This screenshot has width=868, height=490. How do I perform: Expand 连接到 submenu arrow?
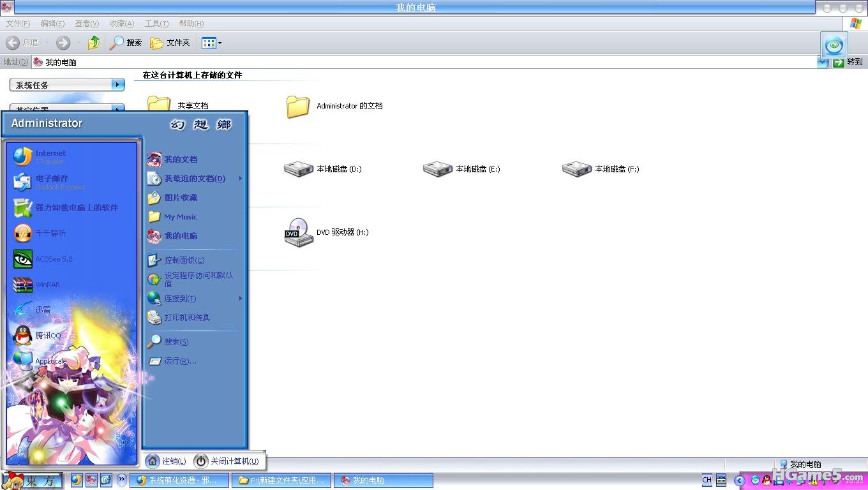pos(241,298)
